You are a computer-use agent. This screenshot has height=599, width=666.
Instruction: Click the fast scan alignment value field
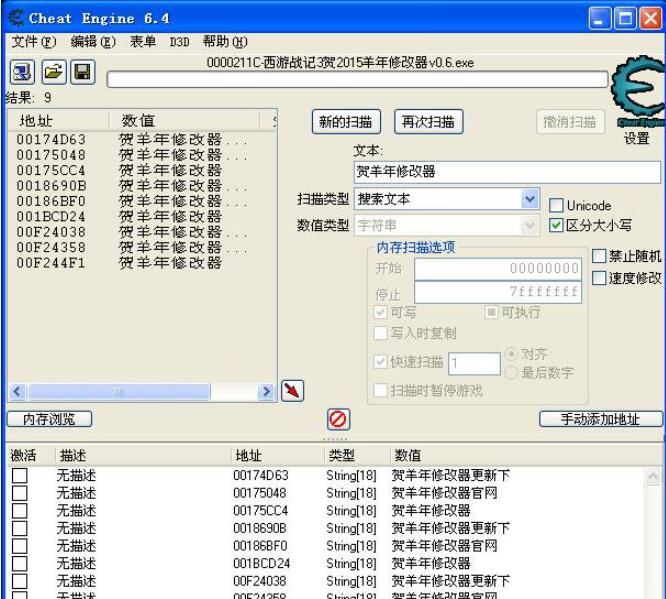tap(474, 363)
